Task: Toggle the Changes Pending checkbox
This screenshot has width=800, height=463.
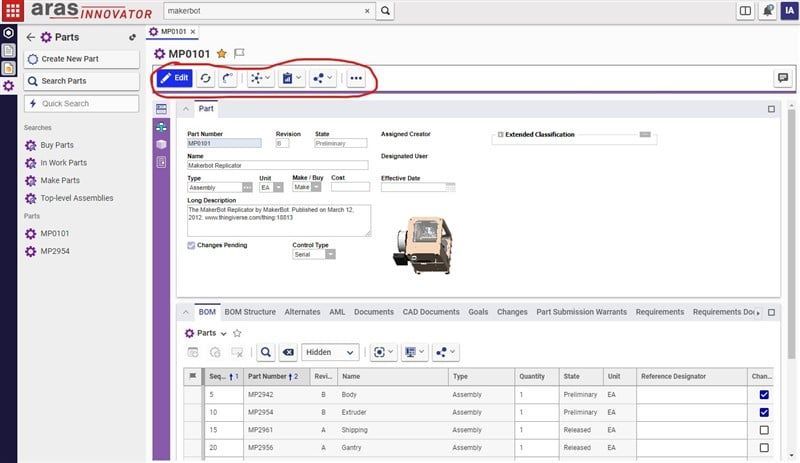Action: [x=192, y=244]
